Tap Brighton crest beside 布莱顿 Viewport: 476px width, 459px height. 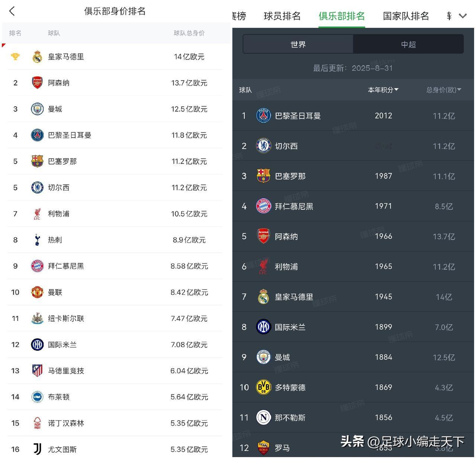tap(37, 397)
